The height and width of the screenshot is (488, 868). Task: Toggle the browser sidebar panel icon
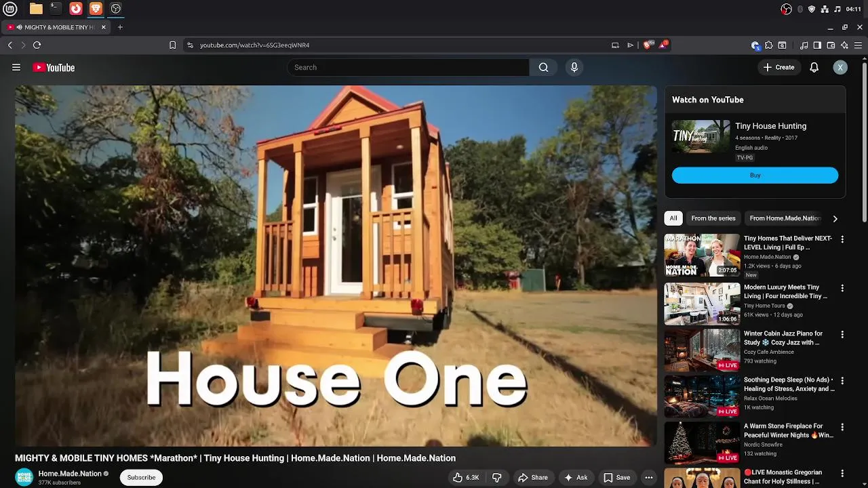[x=817, y=45]
